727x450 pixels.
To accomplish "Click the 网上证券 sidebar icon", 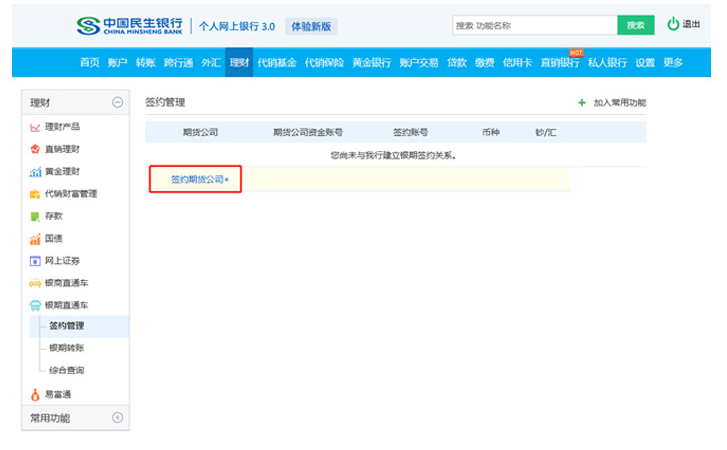I will (x=35, y=261).
